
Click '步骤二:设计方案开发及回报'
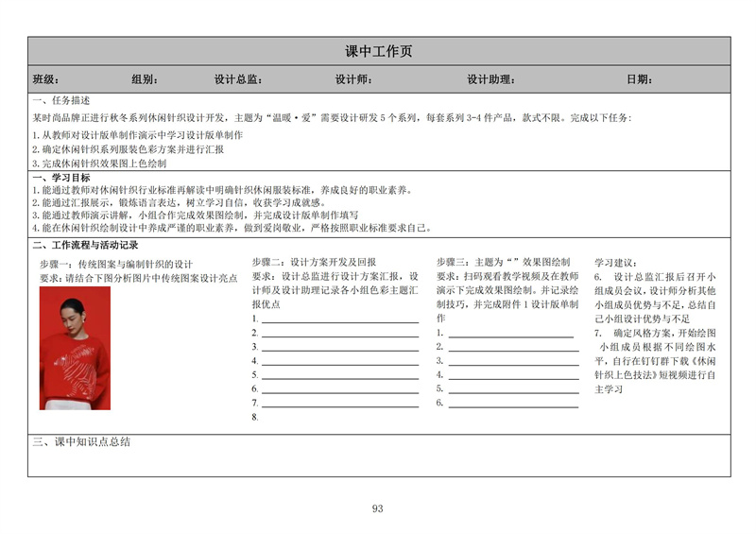tap(314, 263)
